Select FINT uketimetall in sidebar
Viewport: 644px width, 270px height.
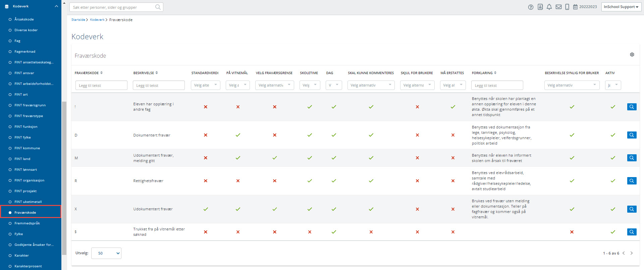click(x=28, y=202)
